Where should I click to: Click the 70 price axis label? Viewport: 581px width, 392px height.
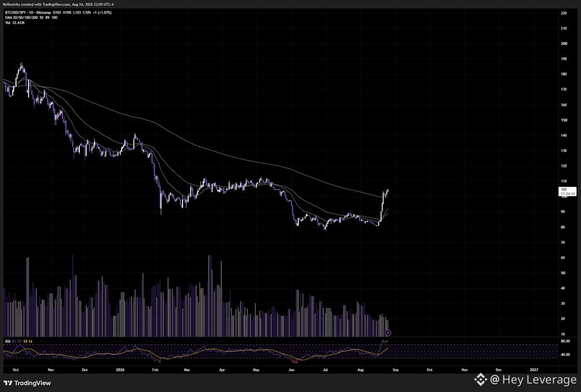pyautogui.click(x=563, y=242)
